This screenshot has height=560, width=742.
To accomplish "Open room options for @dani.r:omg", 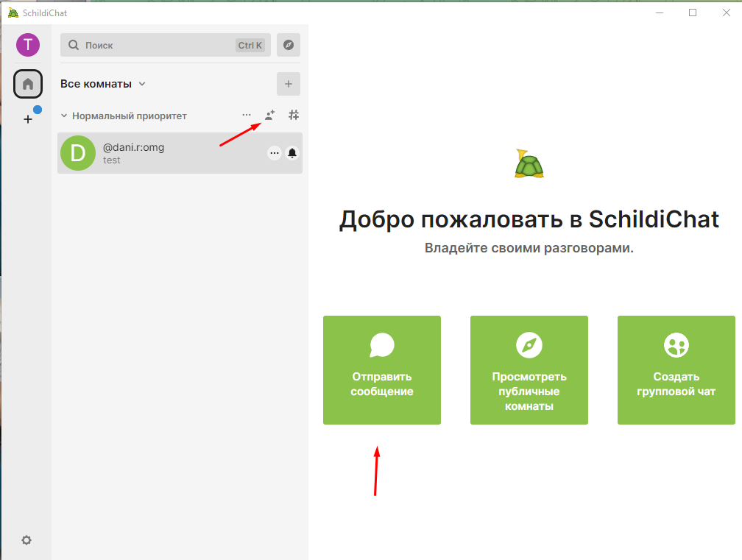I will pyautogui.click(x=275, y=153).
